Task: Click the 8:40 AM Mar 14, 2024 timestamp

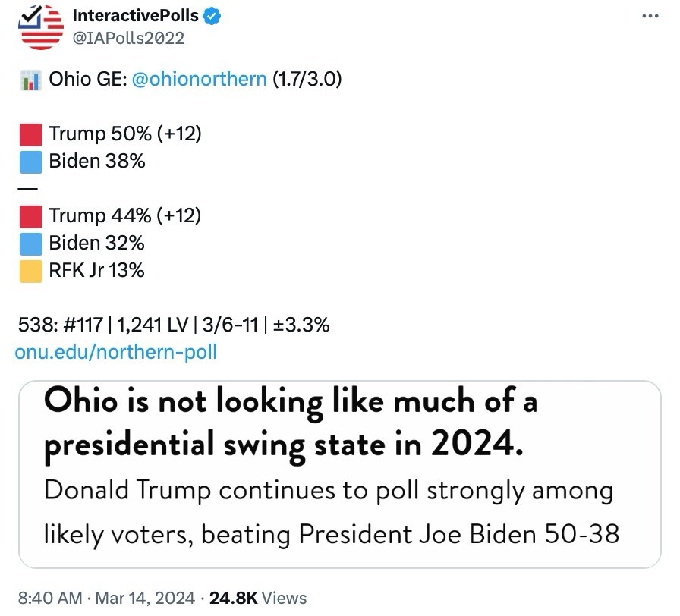Action: [106, 598]
